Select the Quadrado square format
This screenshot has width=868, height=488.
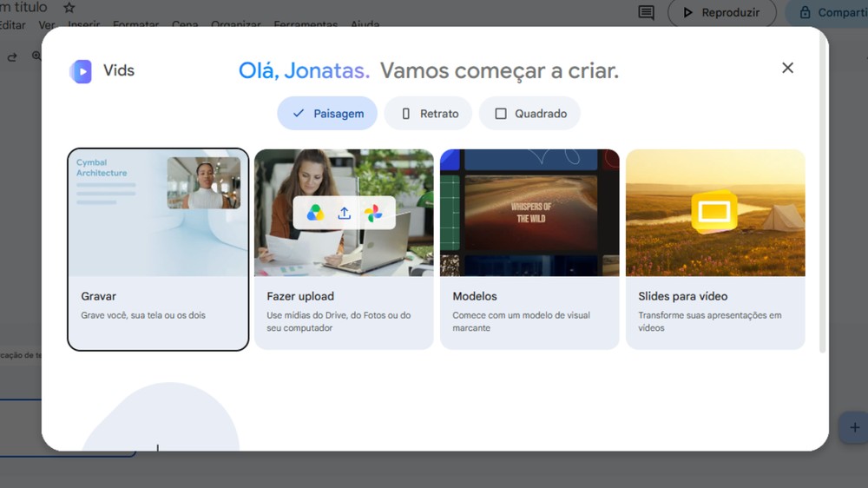(x=529, y=114)
